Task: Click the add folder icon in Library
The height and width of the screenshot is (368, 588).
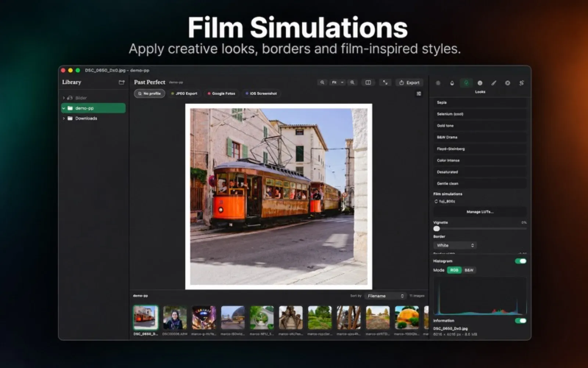Action: point(122,82)
